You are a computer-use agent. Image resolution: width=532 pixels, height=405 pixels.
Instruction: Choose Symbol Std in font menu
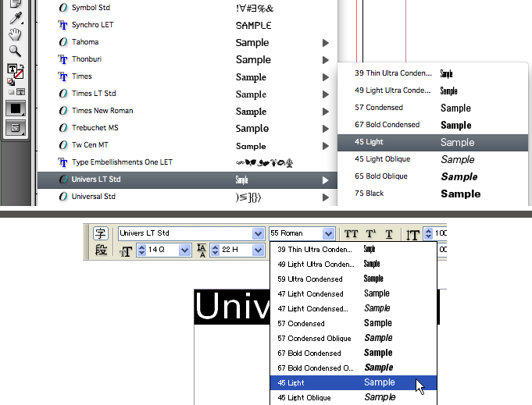(x=187, y=8)
